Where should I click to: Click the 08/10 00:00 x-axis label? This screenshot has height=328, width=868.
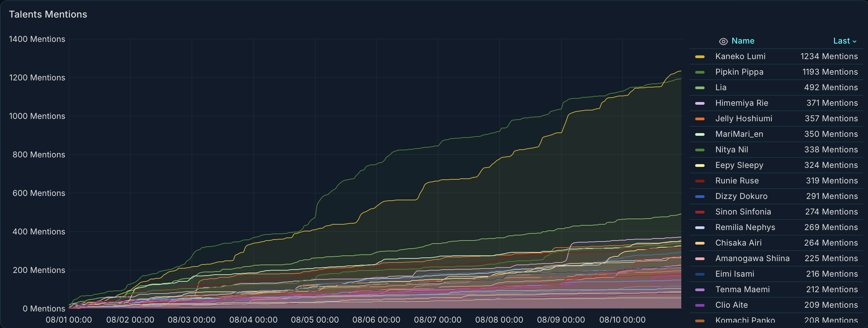[623, 320]
